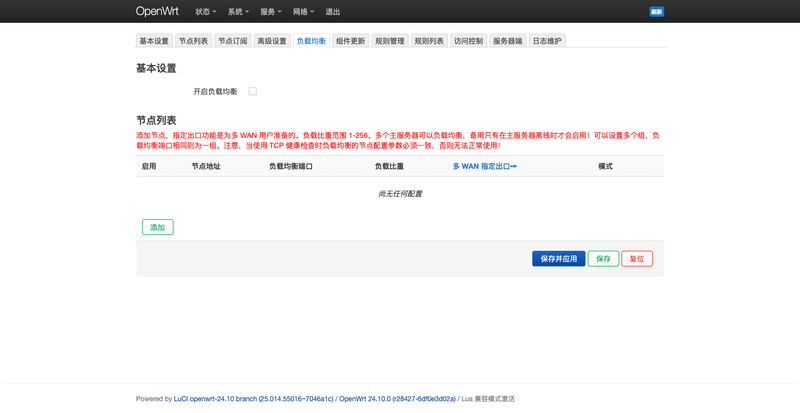The width and height of the screenshot is (800, 413).
Task: Open the 组件更新 tab
Action: [350, 41]
